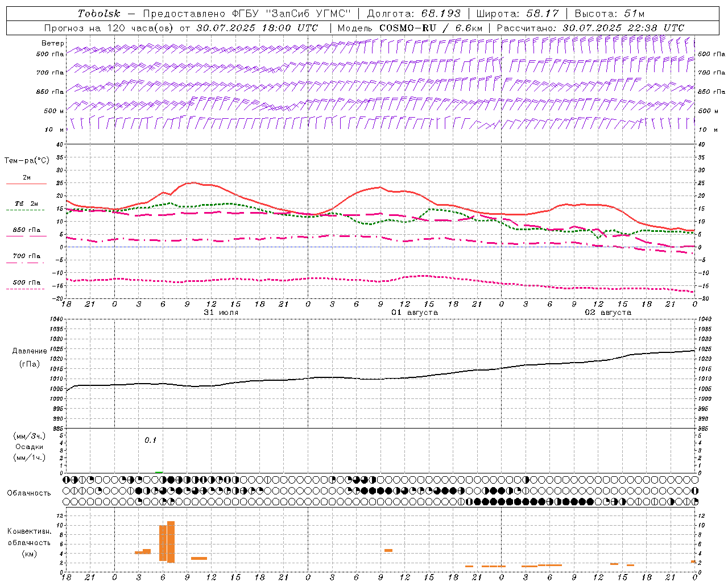Click the 'Облачность' cloudiness label
This screenshot has width=728, height=582.
(x=29, y=493)
